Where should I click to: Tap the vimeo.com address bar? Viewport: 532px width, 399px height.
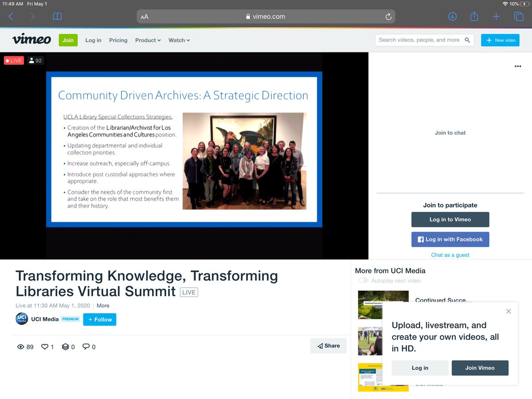click(266, 17)
